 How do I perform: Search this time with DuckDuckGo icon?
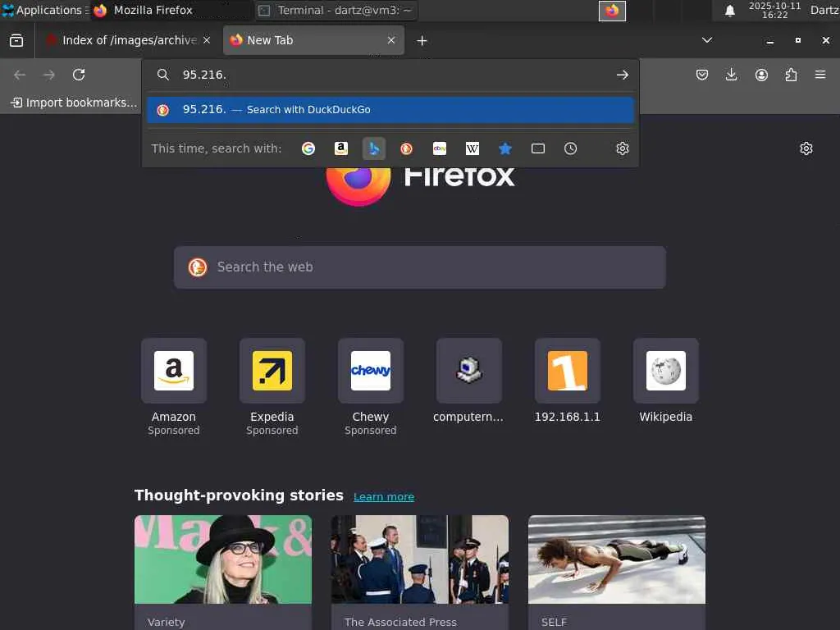(x=407, y=148)
